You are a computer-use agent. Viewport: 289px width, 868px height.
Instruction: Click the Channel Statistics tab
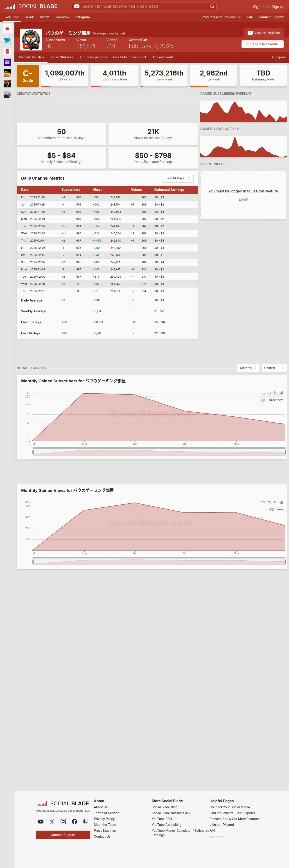(x=31, y=57)
